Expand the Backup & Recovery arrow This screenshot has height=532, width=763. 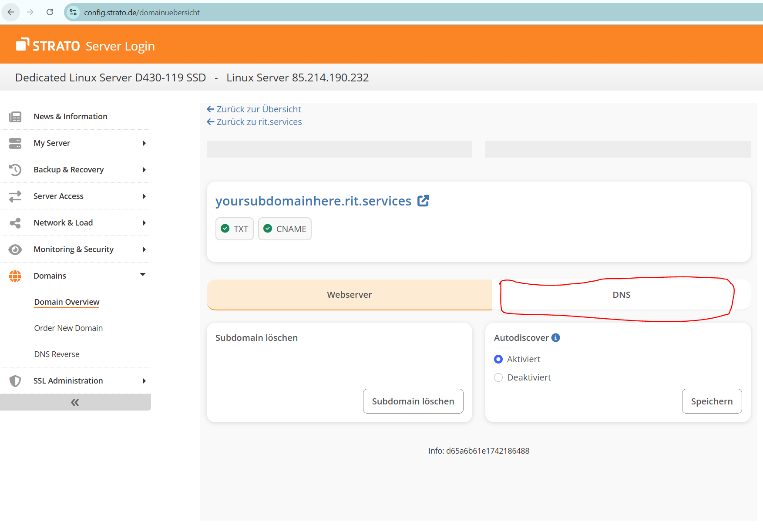[x=144, y=170]
